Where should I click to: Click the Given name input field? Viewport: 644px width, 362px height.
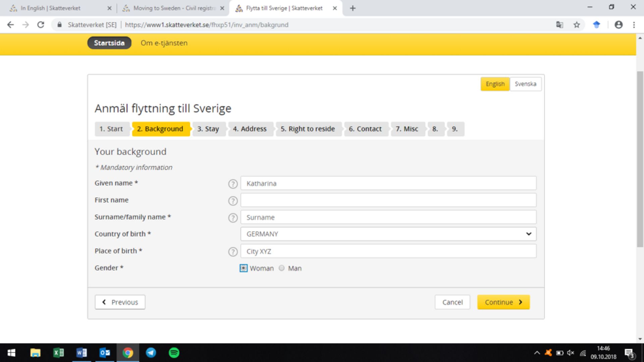coord(388,183)
